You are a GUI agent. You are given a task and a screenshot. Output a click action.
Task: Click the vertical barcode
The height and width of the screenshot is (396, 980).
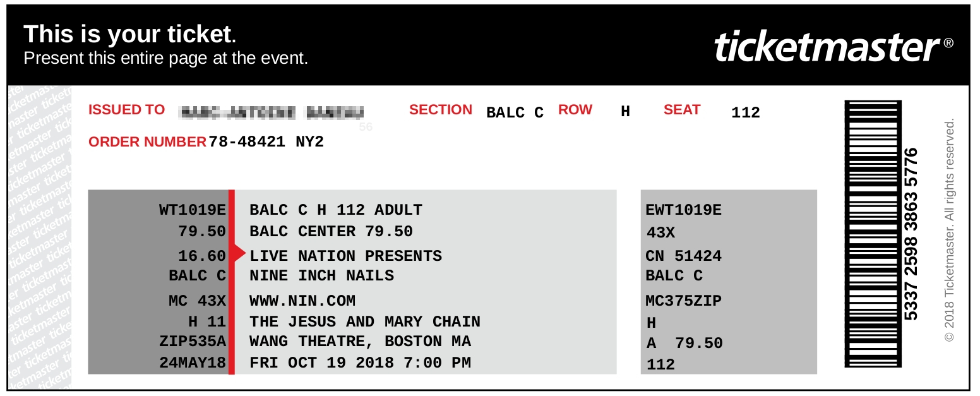click(x=873, y=233)
